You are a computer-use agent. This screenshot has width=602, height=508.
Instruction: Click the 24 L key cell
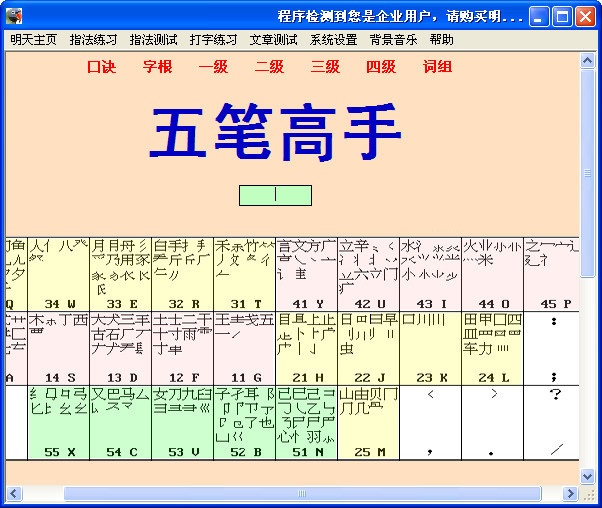coord(493,348)
